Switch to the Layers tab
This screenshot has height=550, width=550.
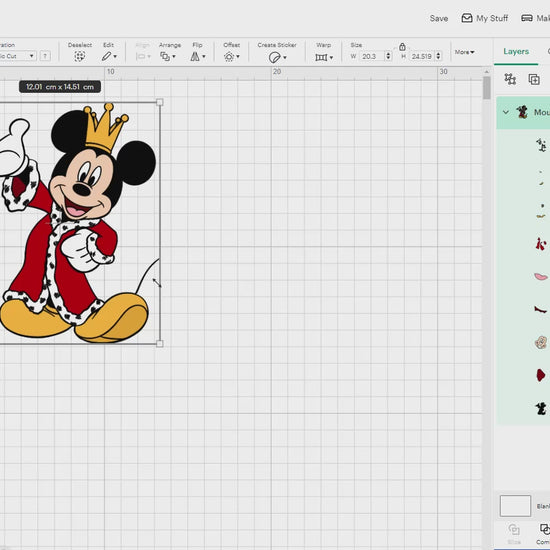coord(516,51)
